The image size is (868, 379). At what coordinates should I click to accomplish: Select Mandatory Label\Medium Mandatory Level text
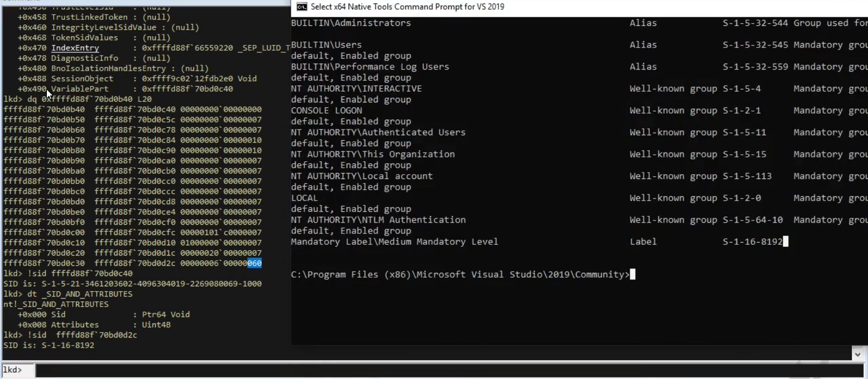click(x=394, y=242)
